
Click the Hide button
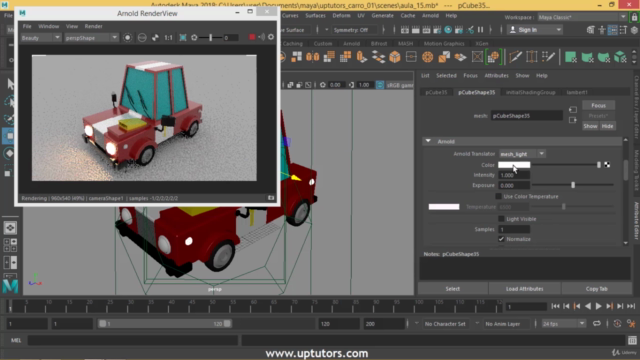click(x=607, y=126)
